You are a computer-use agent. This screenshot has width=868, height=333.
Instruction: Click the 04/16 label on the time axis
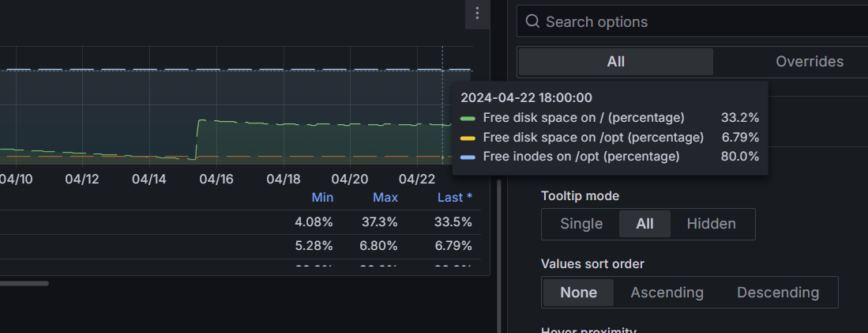click(x=216, y=180)
